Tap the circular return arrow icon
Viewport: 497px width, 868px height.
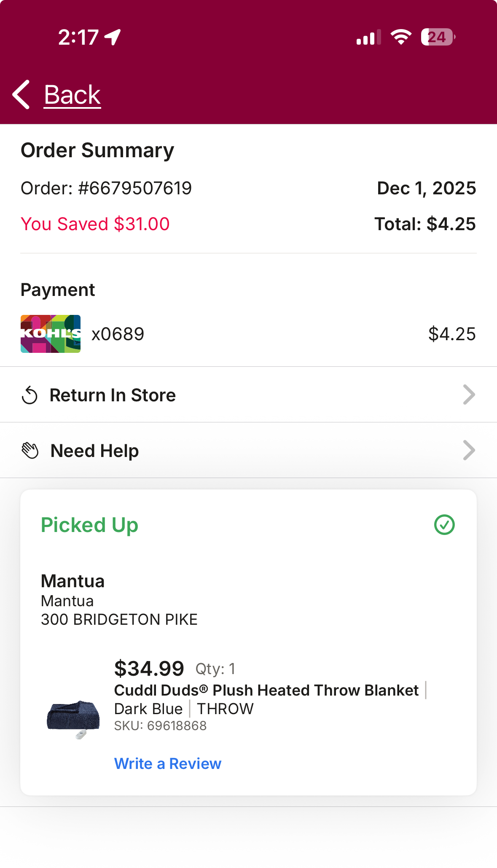pyautogui.click(x=30, y=395)
